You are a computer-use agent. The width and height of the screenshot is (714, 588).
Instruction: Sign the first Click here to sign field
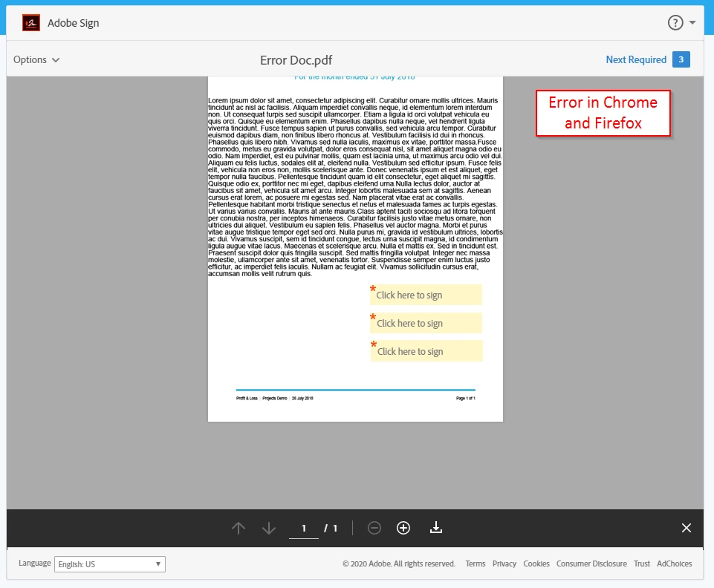tap(426, 295)
